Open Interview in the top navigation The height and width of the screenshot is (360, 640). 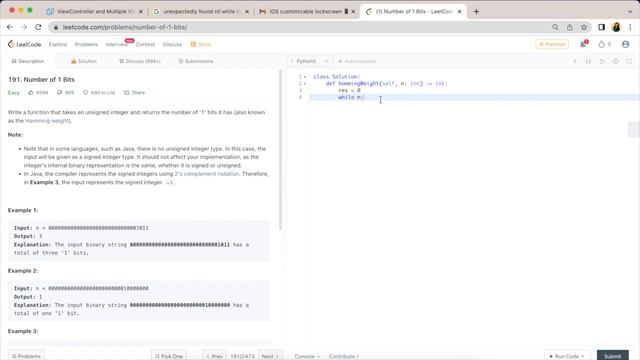[x=116, y=44]
